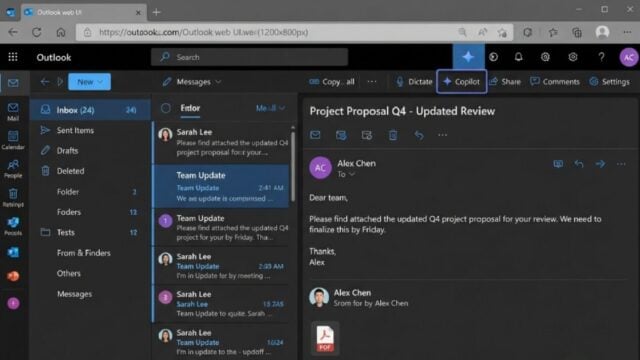Open the PDF attachment
The image size is (640, 360).
(x=325, y=338)
